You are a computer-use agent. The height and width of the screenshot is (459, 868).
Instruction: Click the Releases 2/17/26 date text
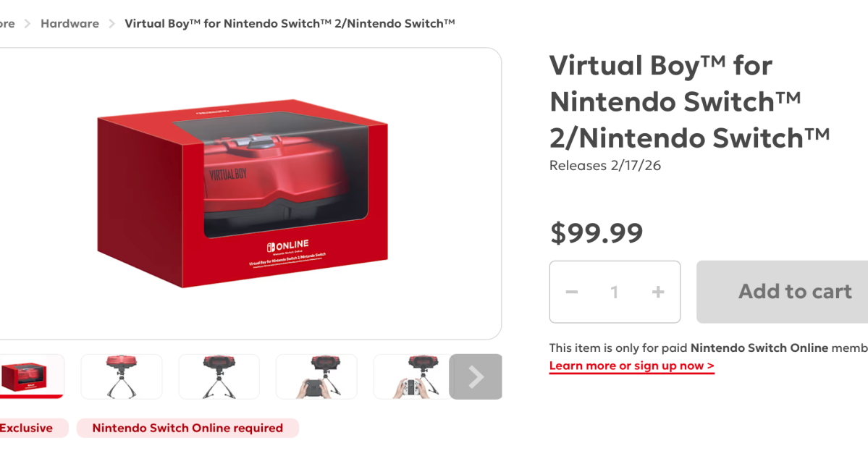[606, 165]
